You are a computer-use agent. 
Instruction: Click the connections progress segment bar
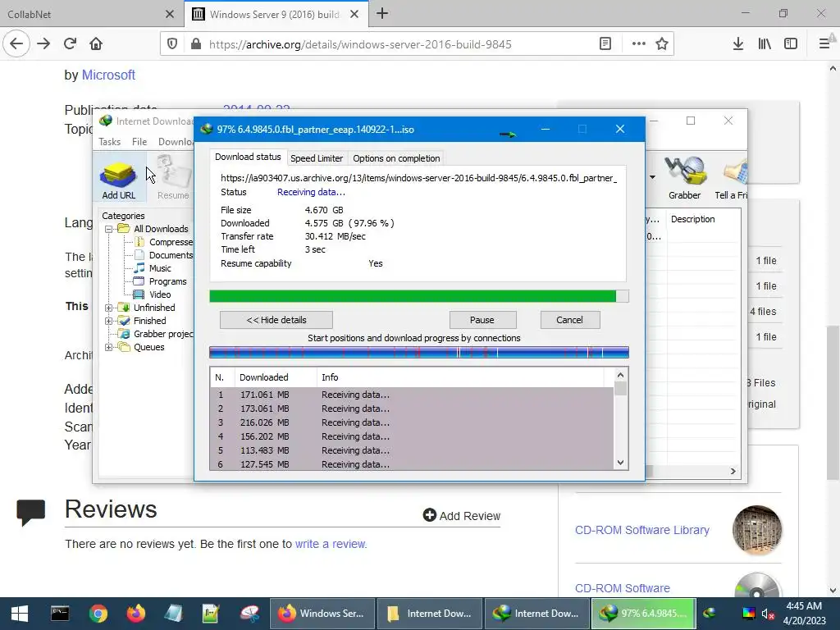pos(419,352)
